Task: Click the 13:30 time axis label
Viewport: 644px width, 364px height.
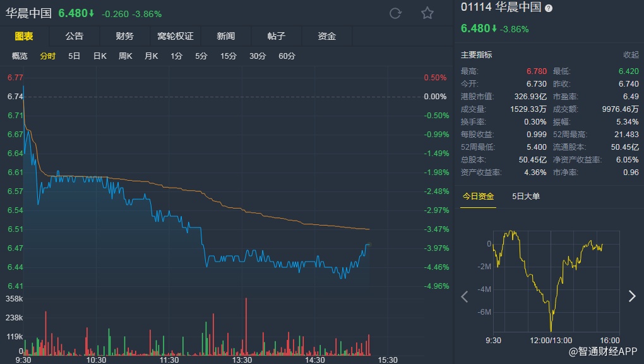Action: [242, 360]
